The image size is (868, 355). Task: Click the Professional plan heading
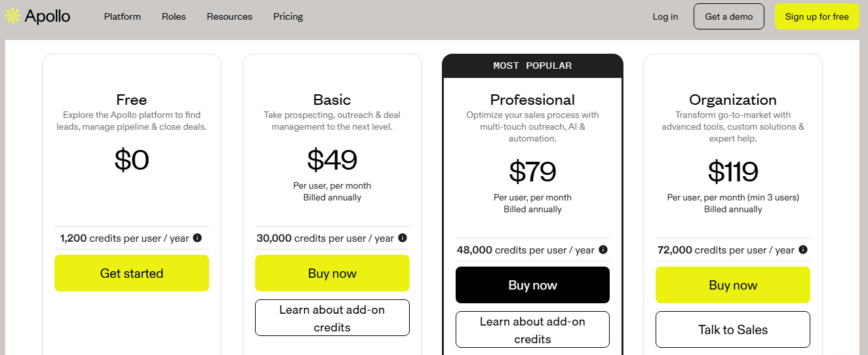(x=532, y=100)
